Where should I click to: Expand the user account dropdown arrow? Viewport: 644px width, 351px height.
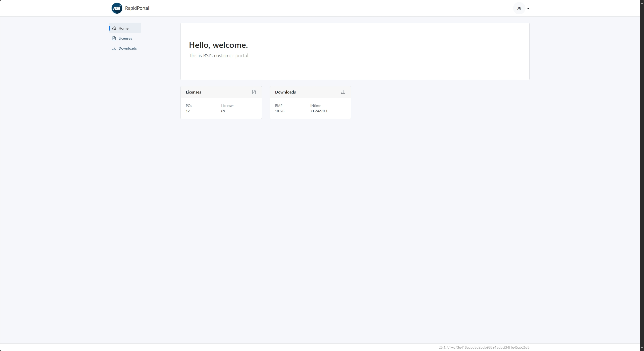point(528,8)
